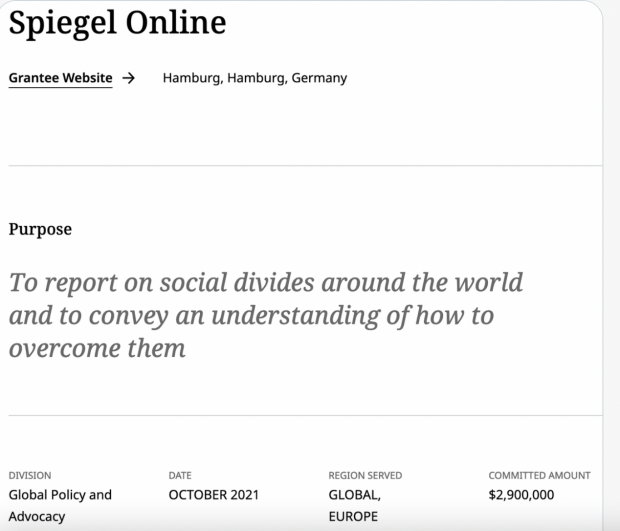Select the Hamburg, Hamburg, Germany location text
The image size is (620, 531).
click(255, 79)
